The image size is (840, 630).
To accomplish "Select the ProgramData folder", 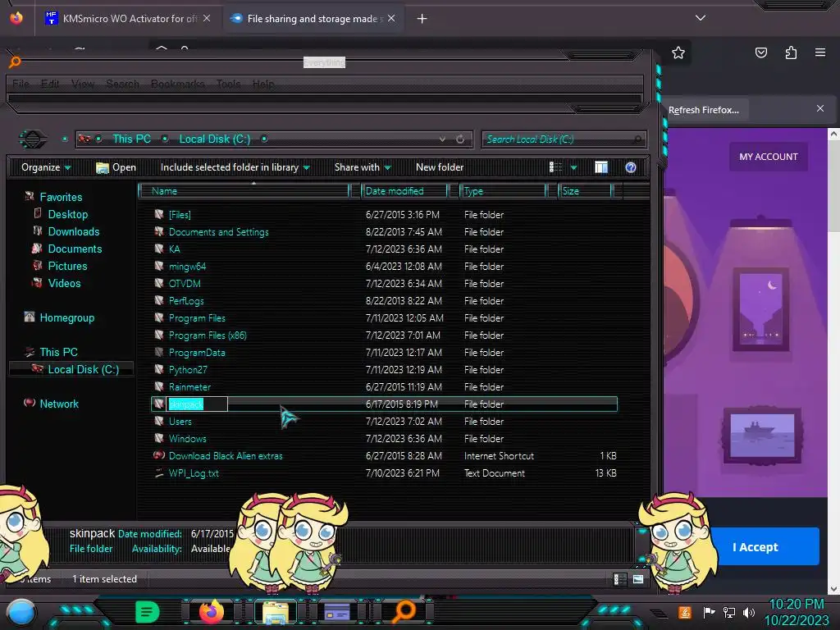I will coord(197,353).
